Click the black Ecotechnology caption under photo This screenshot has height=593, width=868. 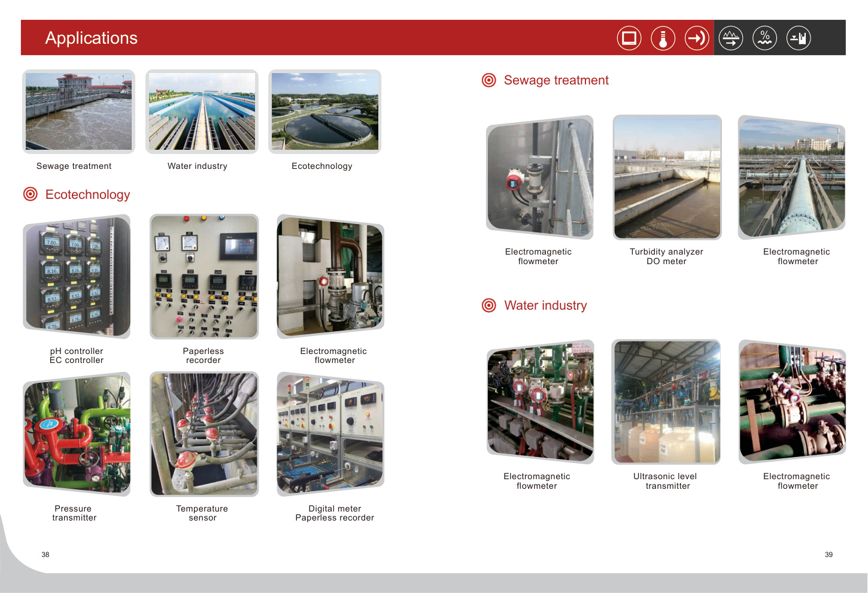point(322,166)
